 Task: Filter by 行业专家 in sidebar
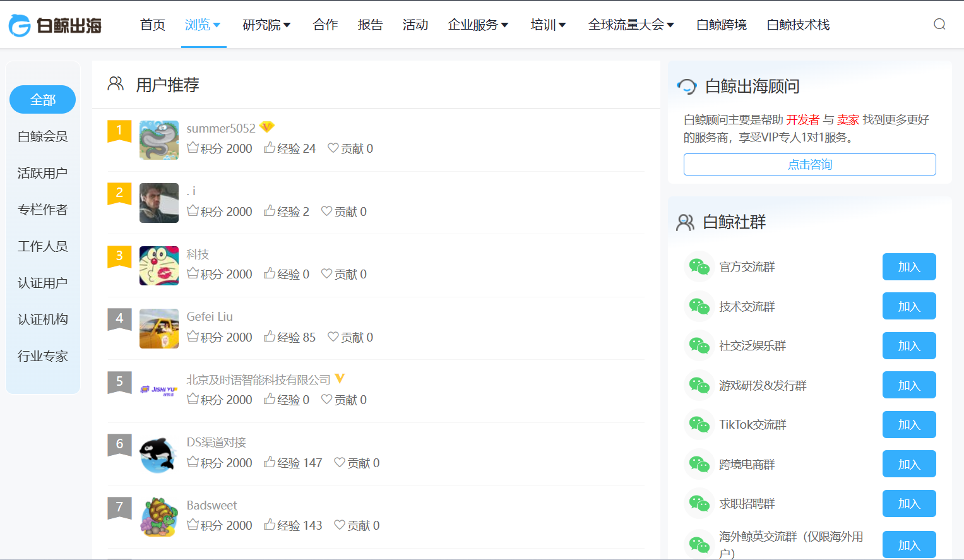[x=43, y=356]
